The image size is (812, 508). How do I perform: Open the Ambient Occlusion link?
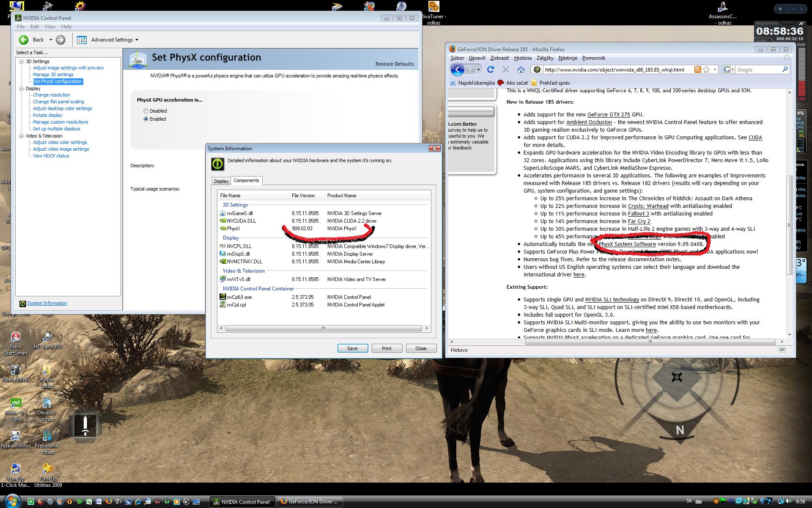[589, 122]
